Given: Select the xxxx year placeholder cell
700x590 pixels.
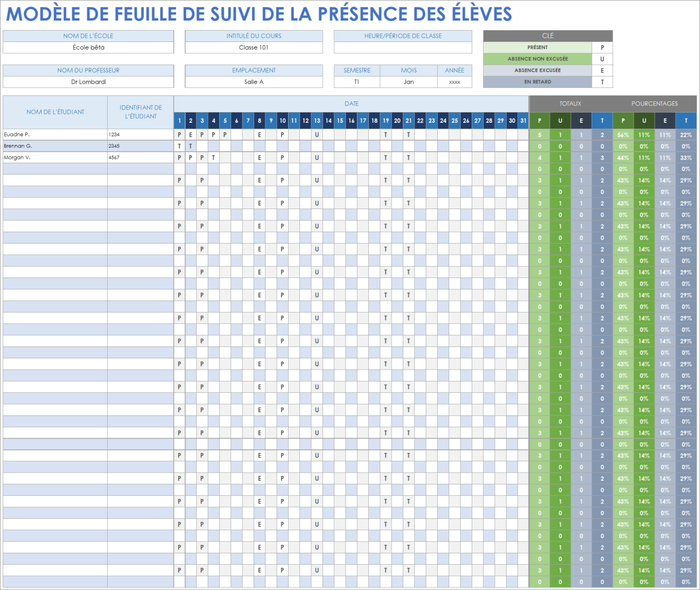Looking at the screenshot, I should (x=455, y=82).
